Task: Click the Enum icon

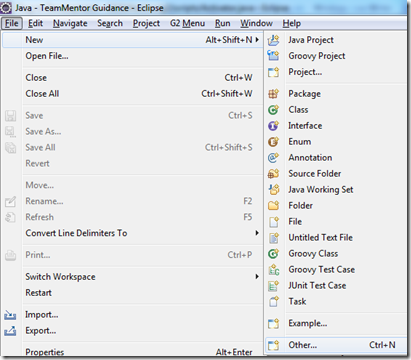Action: [x=273, y=142]
